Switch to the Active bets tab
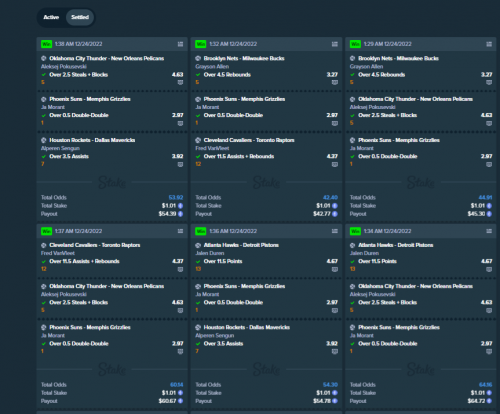Image resolution: width=500 pixels, height=414 pixels. [x=51, y=17]
